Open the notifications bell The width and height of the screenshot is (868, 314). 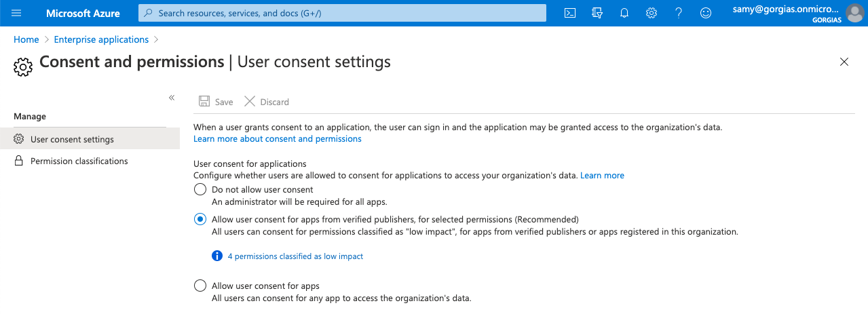(624, 13)
